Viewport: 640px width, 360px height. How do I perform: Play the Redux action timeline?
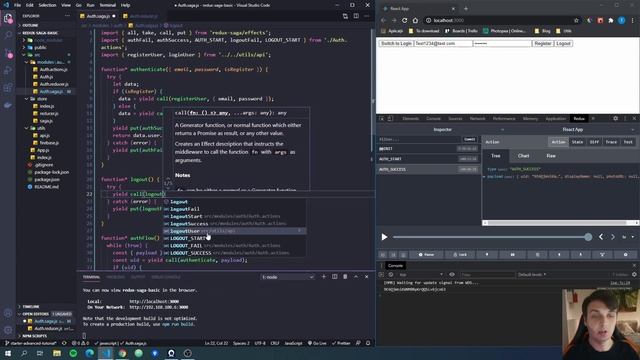coord(384,237)
